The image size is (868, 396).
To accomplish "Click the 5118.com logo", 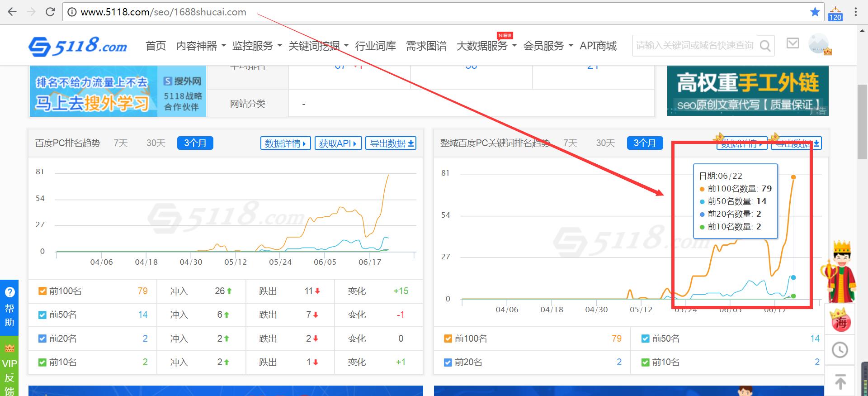I will click(78, 46).
